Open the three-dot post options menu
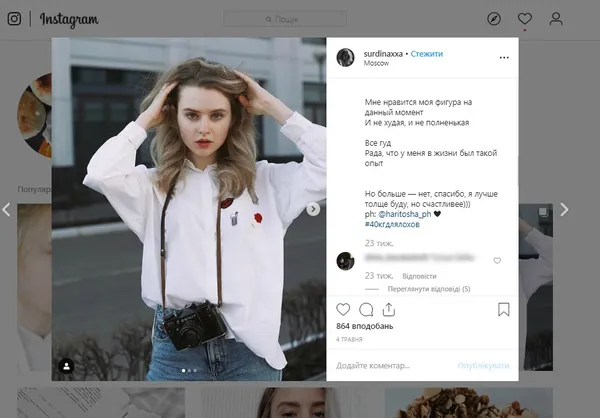Screen dimensions: 600x418 (504, 57)
